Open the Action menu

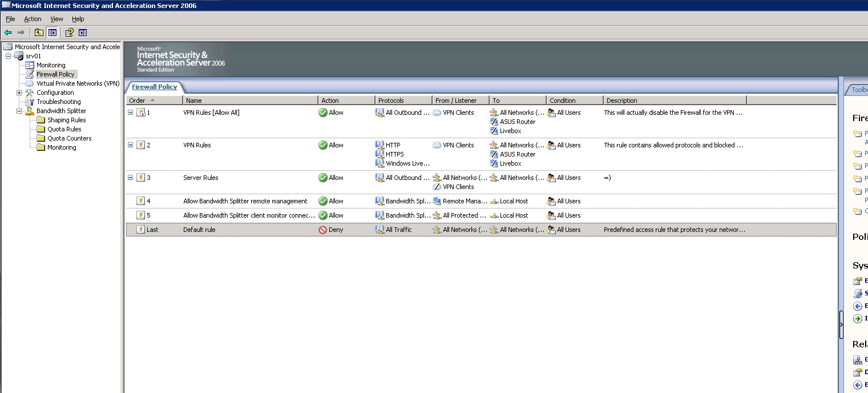click(x=33, y=19)
